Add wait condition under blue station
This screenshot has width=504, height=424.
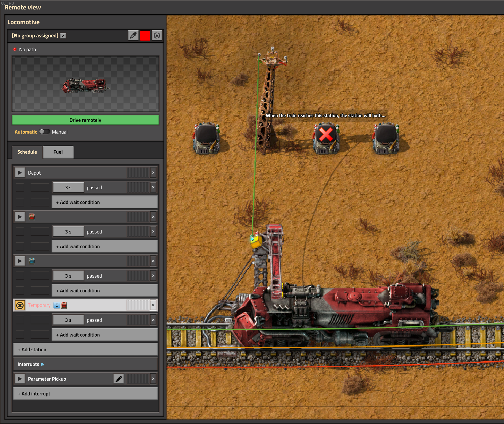click(x=104, y=291)
